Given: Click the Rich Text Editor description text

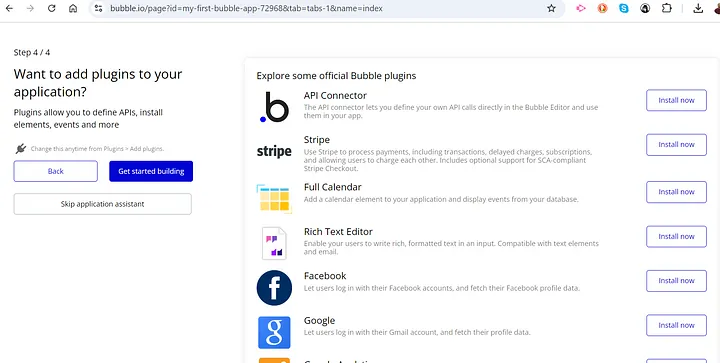Looking at the screenshot, I should pyautogui.click(x=451, y=247).
